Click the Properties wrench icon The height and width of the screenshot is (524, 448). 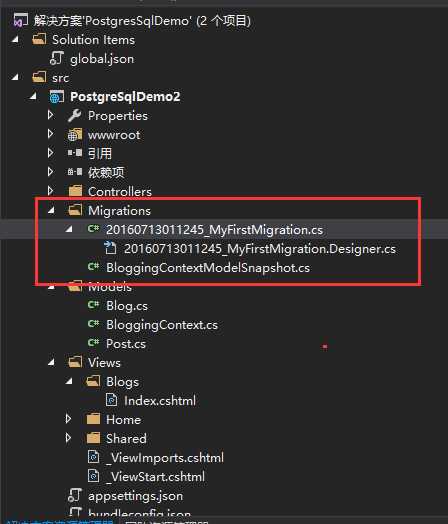[74, 116]
